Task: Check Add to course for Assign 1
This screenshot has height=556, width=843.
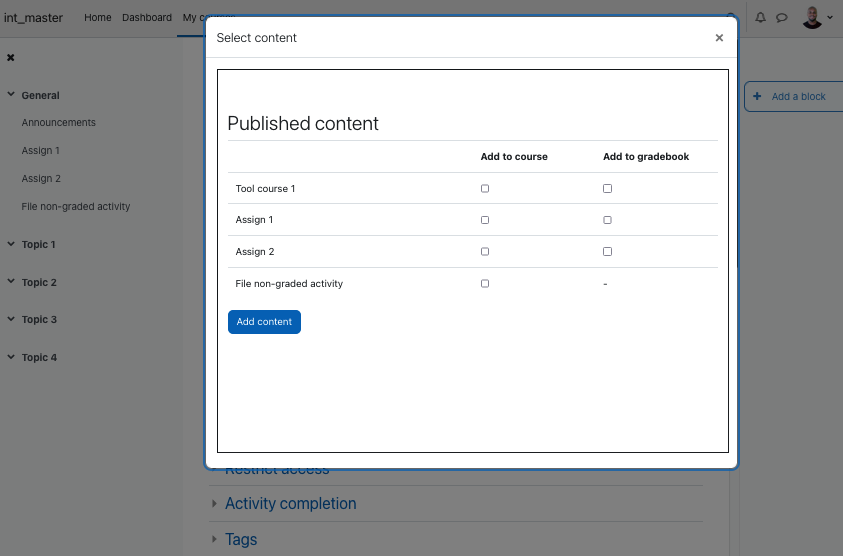Action: click(485, 220)
